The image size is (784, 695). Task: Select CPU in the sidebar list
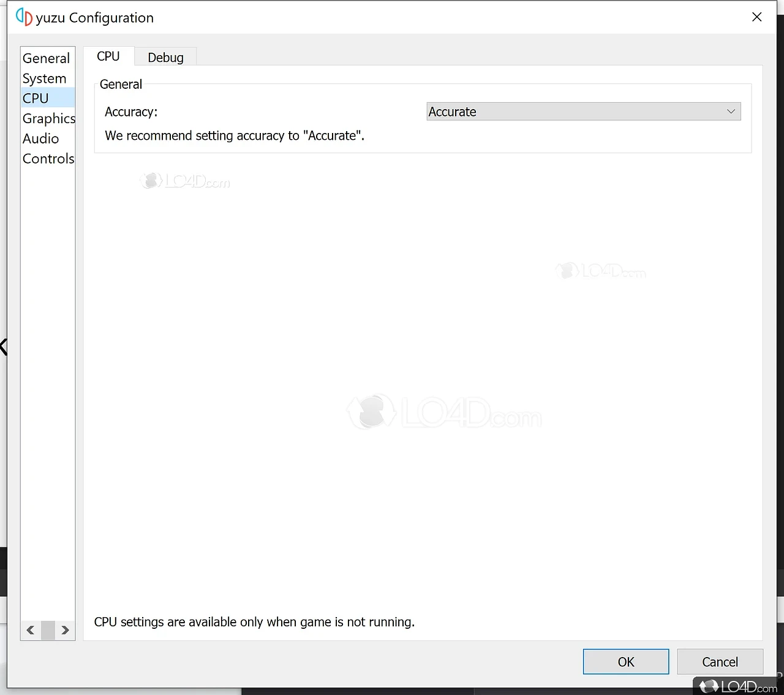47,98
